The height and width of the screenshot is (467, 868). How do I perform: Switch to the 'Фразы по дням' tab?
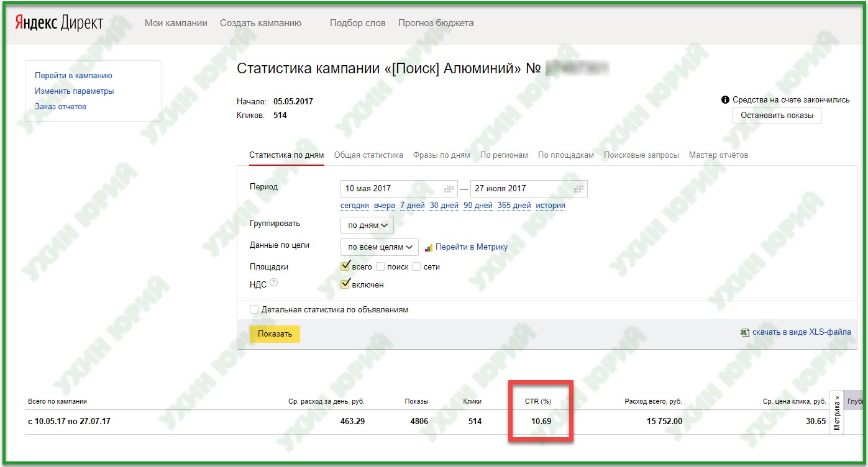[x=442, y=155]
